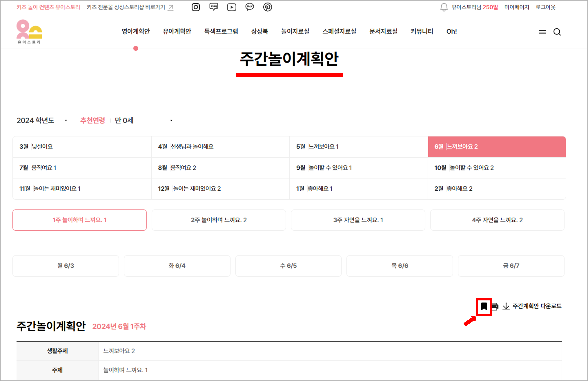
Task: Select 10월 놀이할 수 있어요 2
Action: click(x=497, y=168)
